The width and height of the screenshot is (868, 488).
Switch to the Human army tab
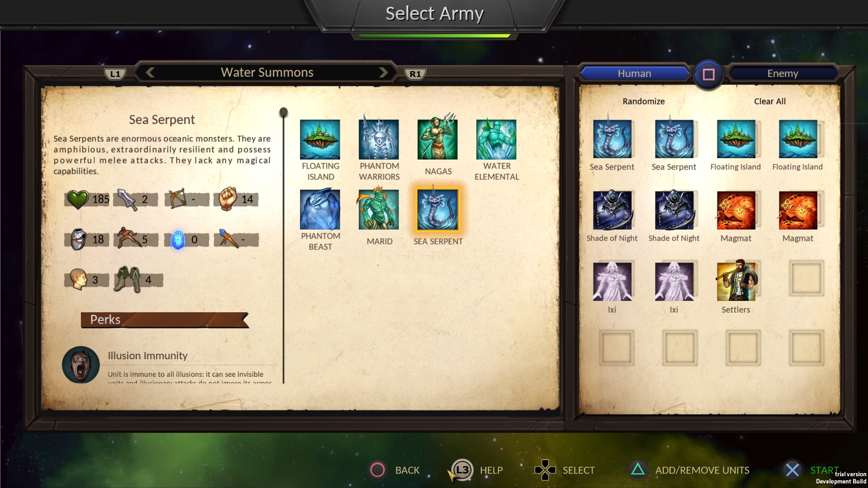[x=634, y=73]
